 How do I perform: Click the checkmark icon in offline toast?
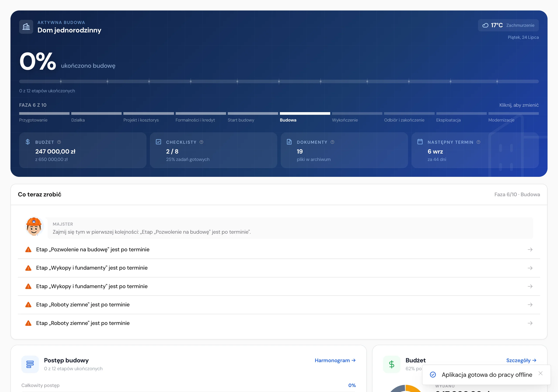[x=433, y=375]
